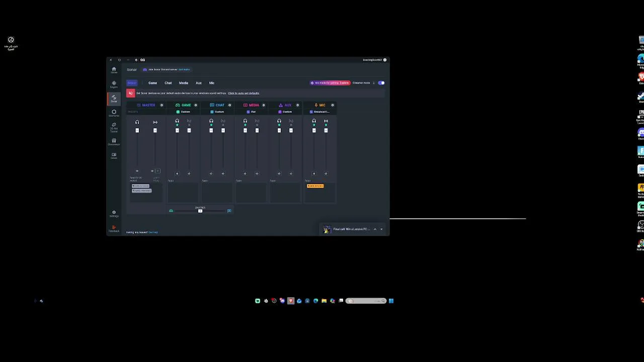
Task: Open the Game preset dropdown showing Custom
Action: 183,112
